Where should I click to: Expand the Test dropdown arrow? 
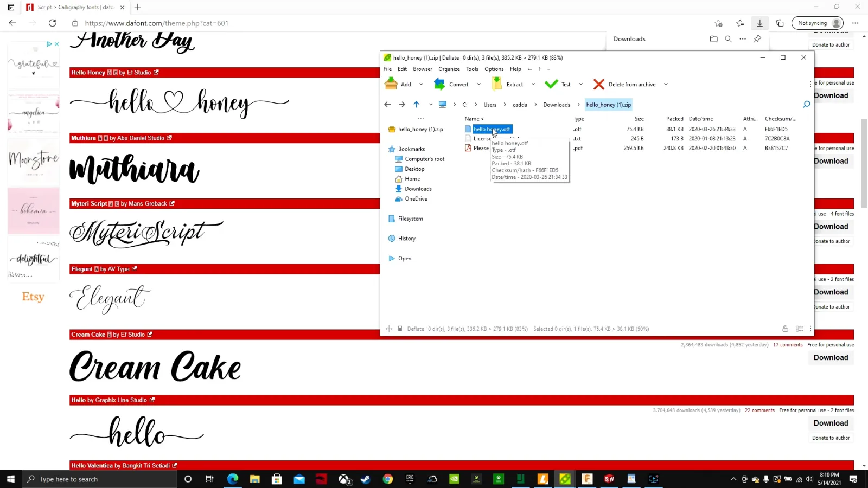(x=581, y=85)
